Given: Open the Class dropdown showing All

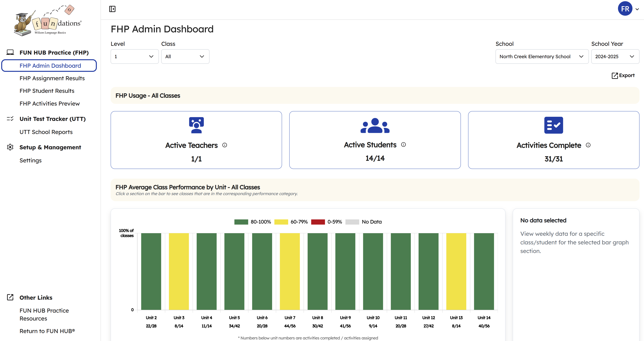Looking at the screenshot, I should 185,56.
